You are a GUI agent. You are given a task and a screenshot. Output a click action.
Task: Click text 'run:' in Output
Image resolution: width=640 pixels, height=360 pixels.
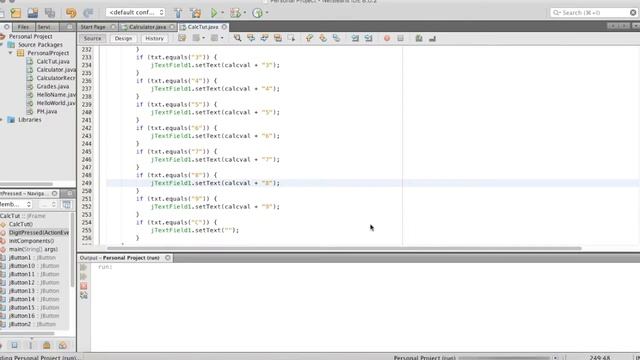coord(105,267)
